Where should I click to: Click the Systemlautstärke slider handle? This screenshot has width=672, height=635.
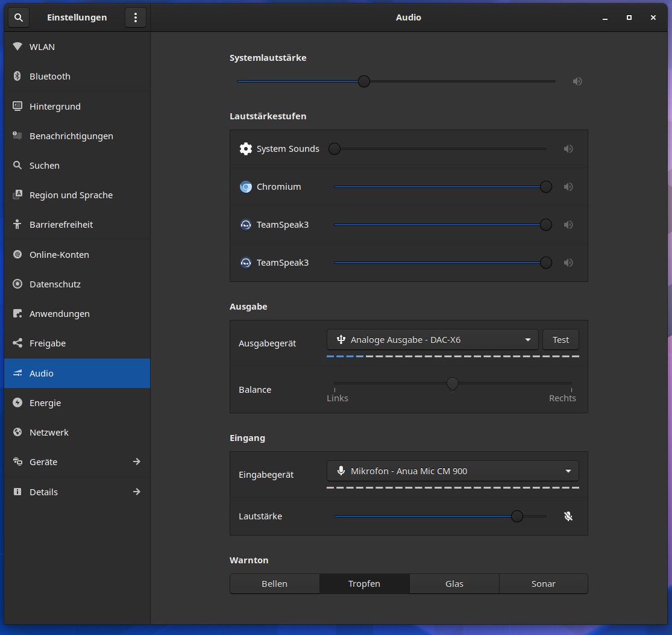(x=364, y=81)
